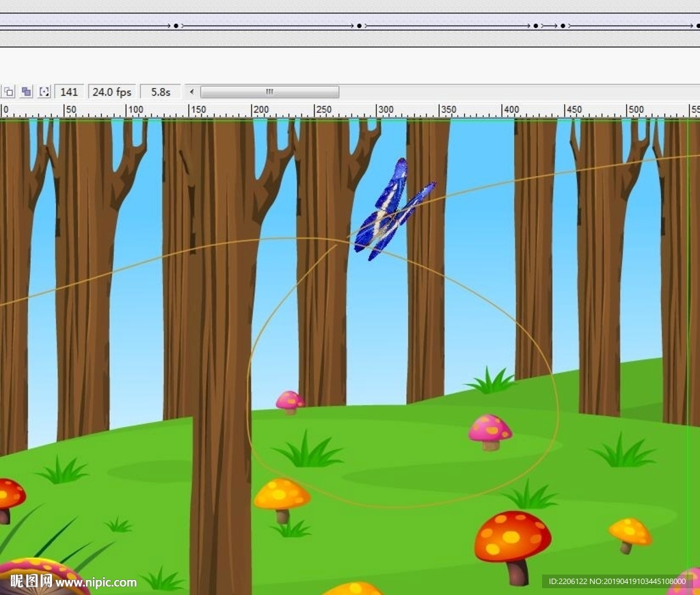Select the left keyframe of the close pair

click(x=536, y=25)
